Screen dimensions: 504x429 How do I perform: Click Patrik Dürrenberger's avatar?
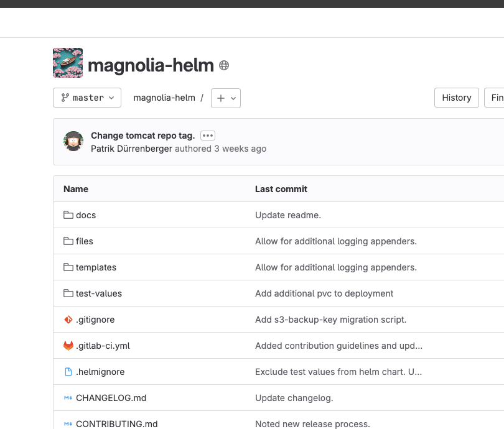(73, 142)
